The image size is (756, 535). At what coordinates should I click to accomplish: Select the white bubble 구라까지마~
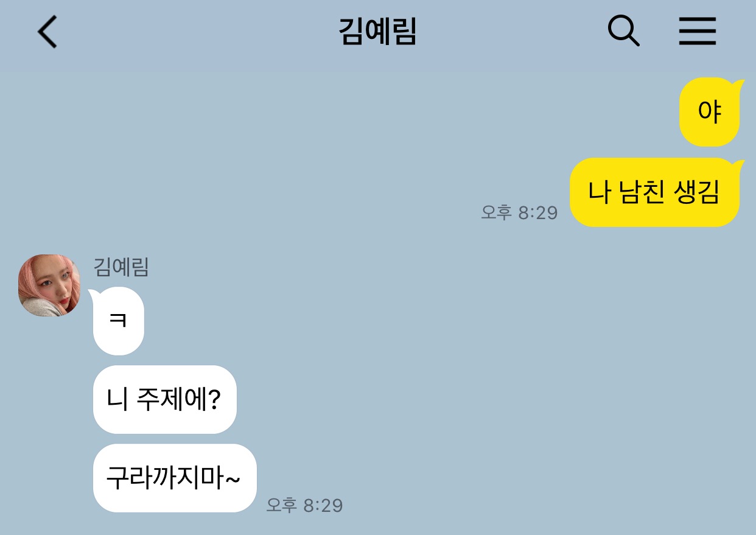pyautogui.click(x=175, y=478)
